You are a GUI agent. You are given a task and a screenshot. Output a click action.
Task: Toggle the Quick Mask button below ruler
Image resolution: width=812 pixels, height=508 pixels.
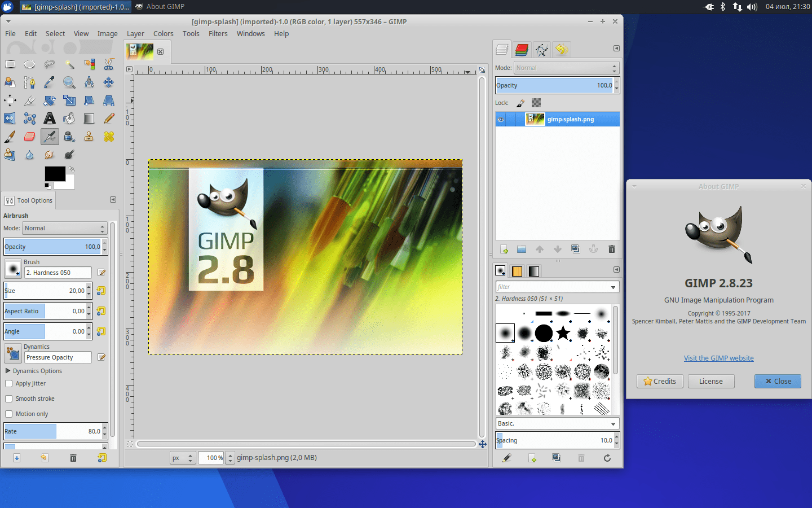click(x=130, y=444)
